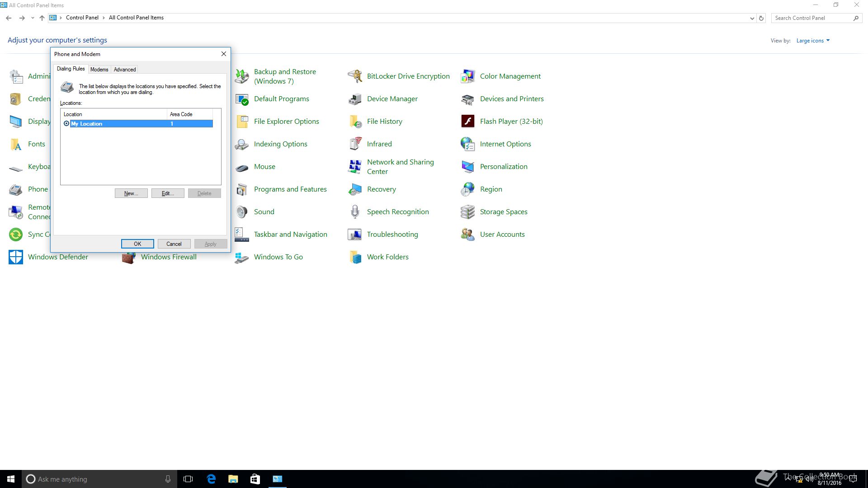Open File Explorer Options icon
Screen dimensions: 868x488
point(242,122)
